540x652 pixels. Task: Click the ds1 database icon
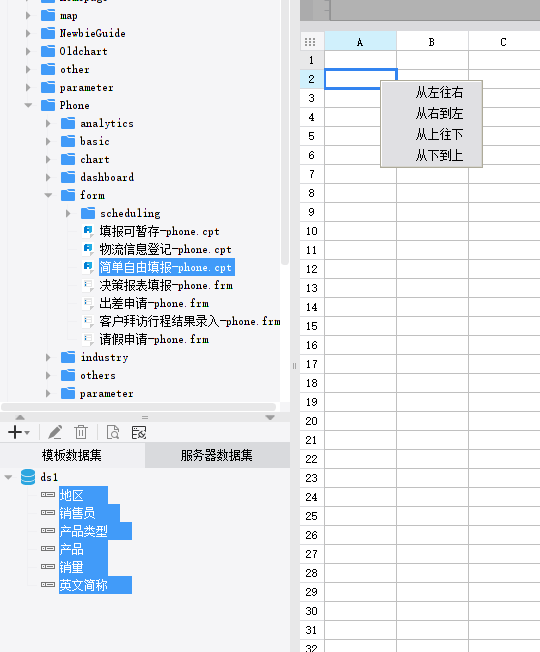coord(28,477)
